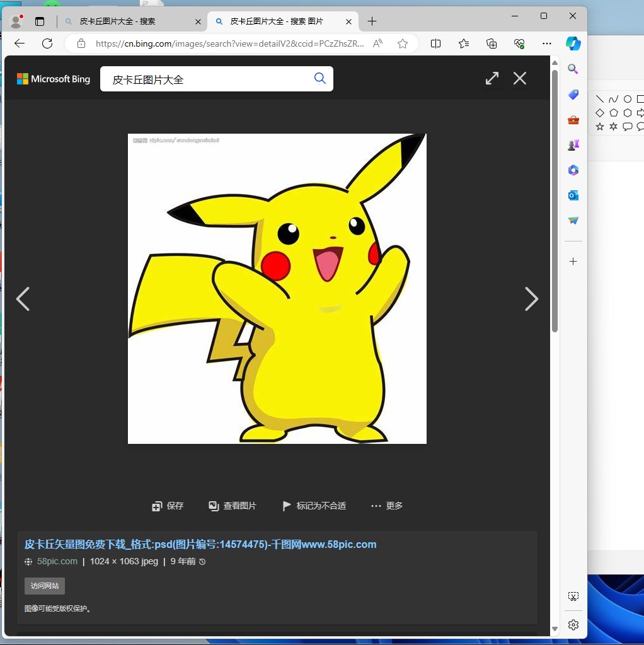This screenshot has height=645, width=644.
Task: Open a new browser tab
Action: click(x=372, y=21)
